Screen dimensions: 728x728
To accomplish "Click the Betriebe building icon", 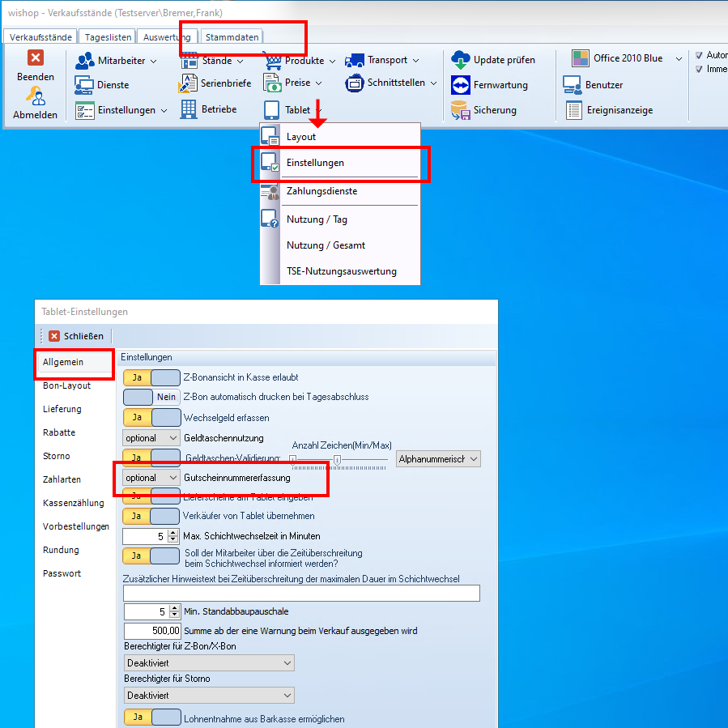I will [188, 109].
